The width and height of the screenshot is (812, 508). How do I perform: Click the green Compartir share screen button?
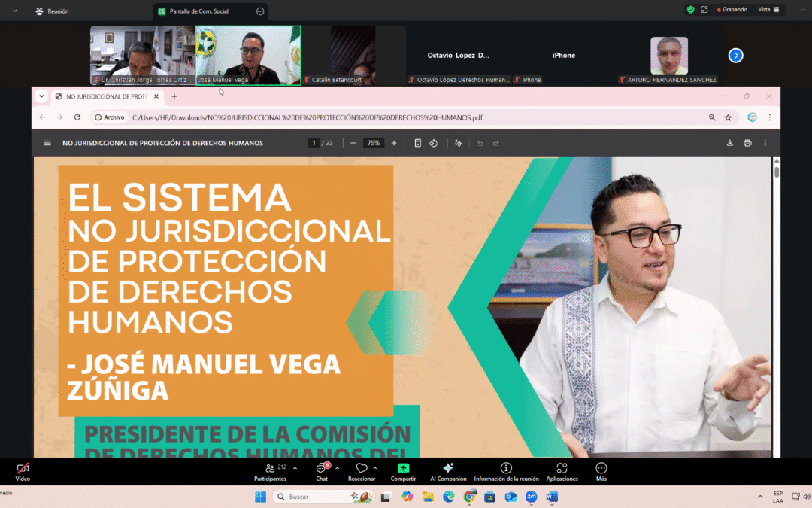pos(403,471)
